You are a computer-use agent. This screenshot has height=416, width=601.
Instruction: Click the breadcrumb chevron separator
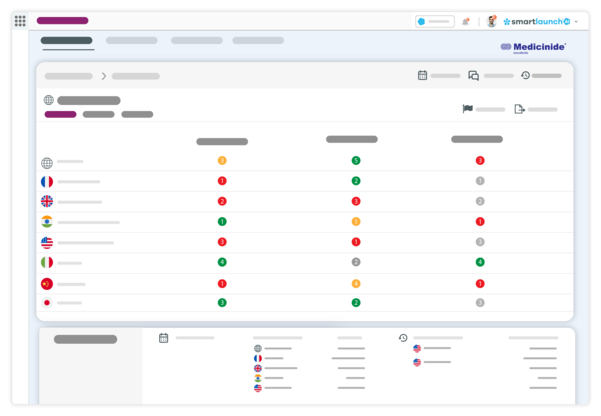tap(103, 76)
